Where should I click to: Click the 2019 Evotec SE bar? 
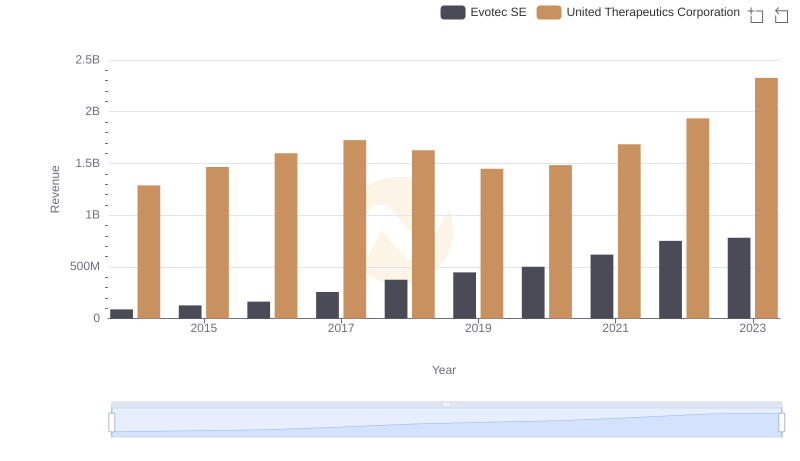464,296
